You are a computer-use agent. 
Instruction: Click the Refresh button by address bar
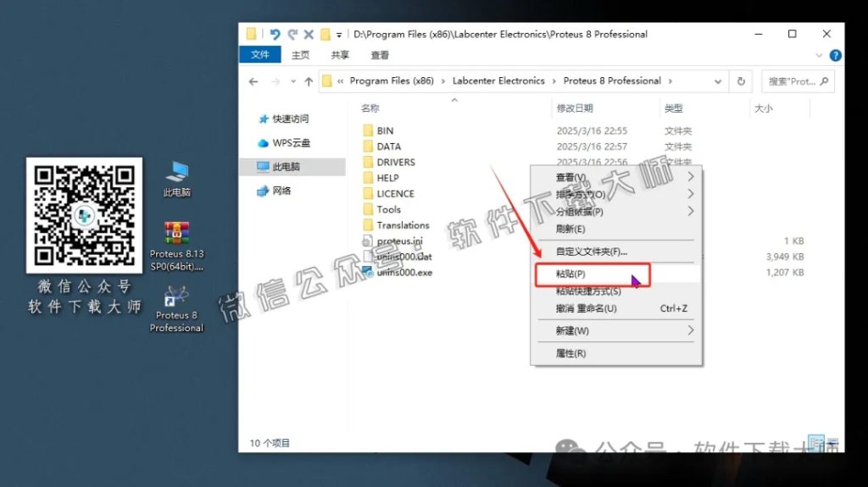click(x=741, y=81)
